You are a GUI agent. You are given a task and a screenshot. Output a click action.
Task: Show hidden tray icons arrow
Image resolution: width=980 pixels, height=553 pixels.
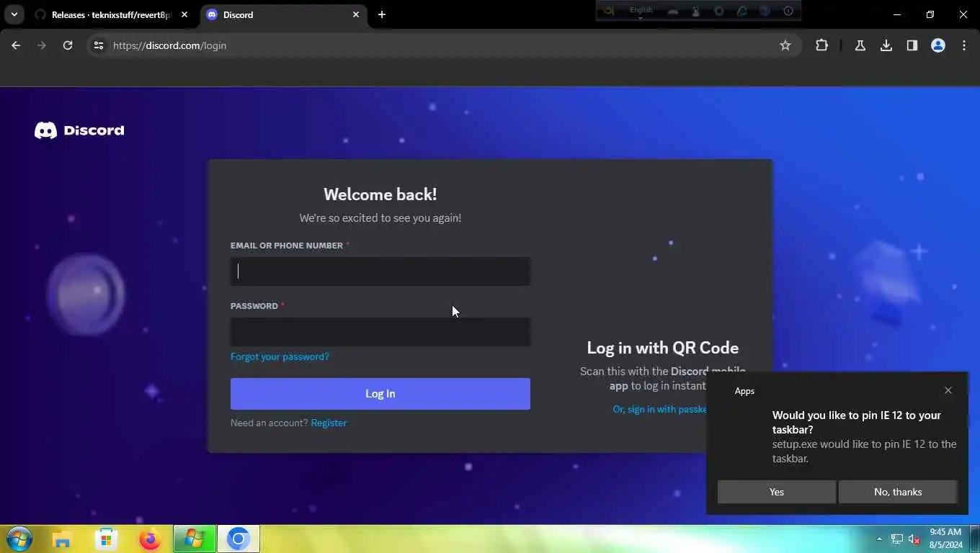pos(879,539)
